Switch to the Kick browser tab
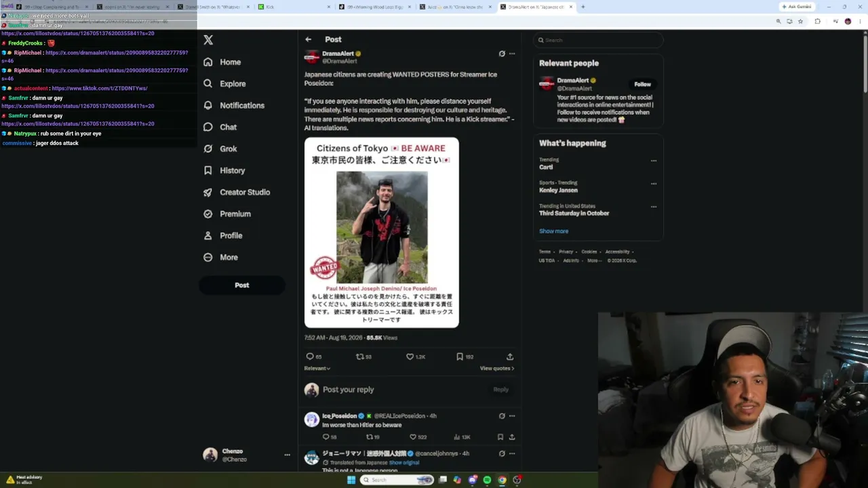The width and height of the screenshot is (868, 488). (292, 7)
